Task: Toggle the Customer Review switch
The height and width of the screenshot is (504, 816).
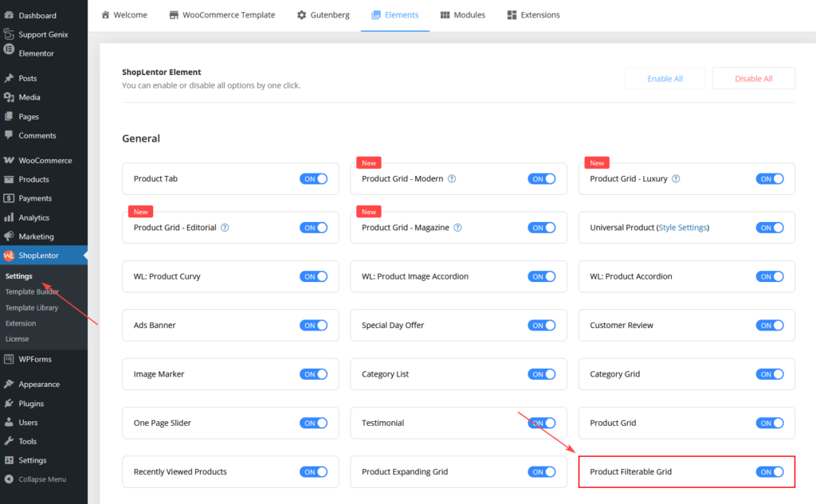Action: pos(770,326)
